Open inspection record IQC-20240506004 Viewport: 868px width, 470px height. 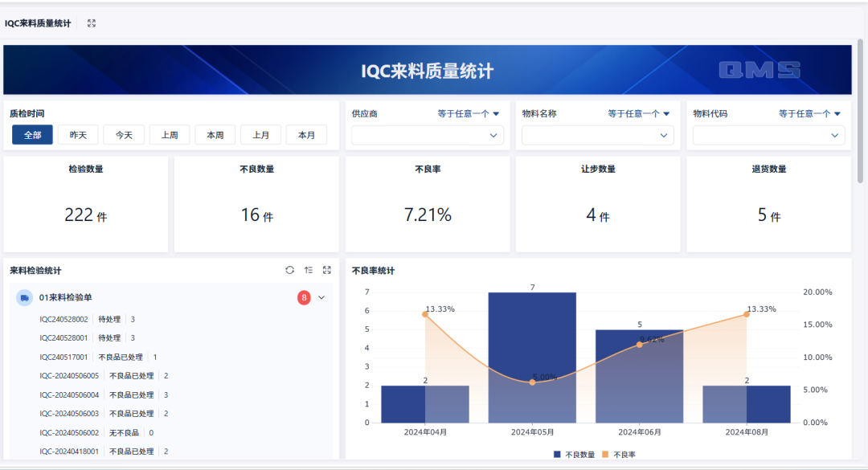click(x=69, y=394)
